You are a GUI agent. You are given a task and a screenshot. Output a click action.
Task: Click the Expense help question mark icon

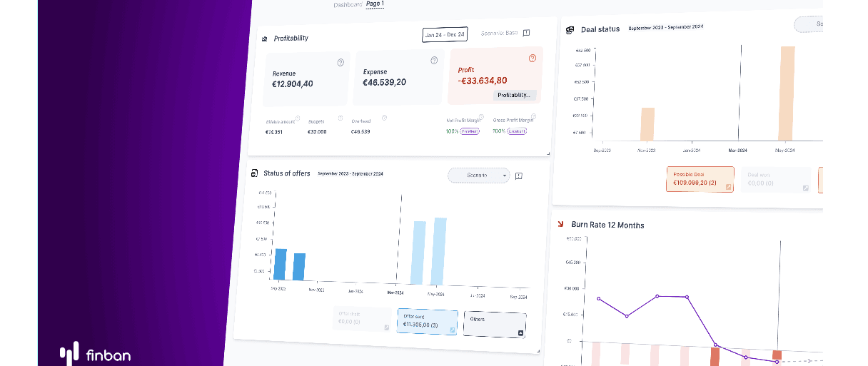434,61
